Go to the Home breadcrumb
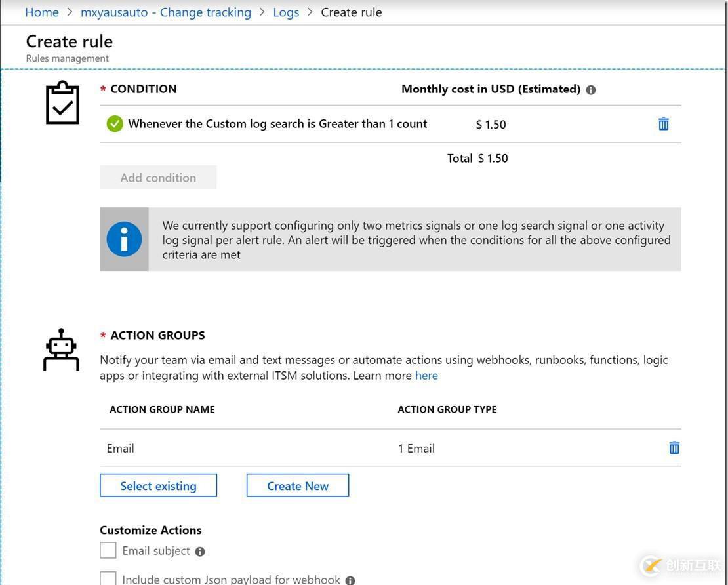728x585 pixels. tap(41, 12)
